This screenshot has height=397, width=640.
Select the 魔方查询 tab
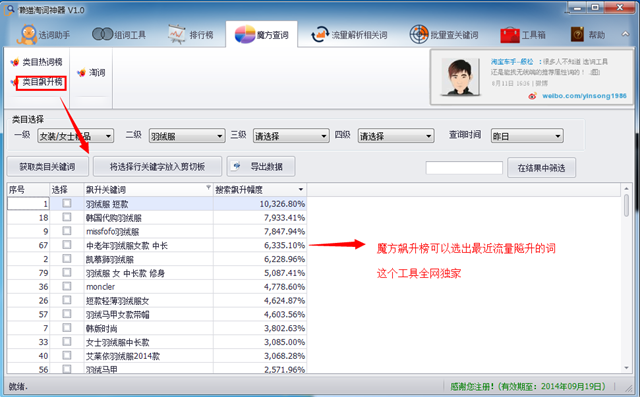(x=262, y=35)
